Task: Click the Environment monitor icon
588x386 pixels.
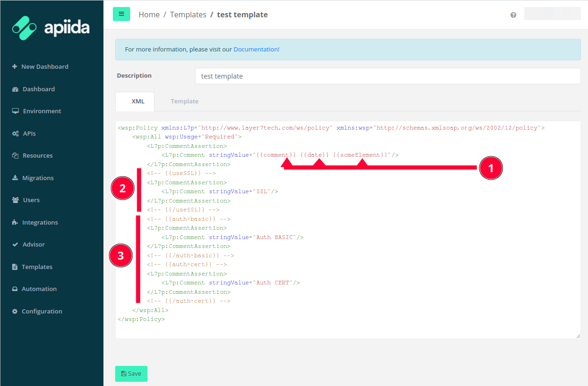Action: [x=15, y=111]
